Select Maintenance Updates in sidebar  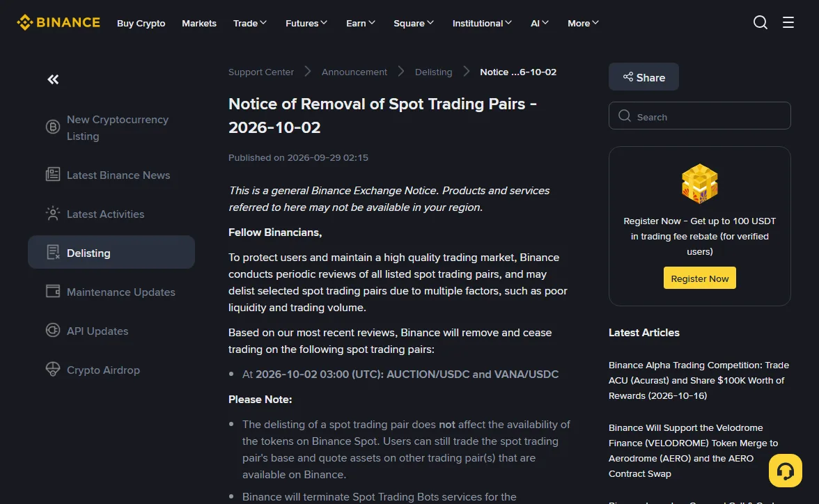point(111,292)
